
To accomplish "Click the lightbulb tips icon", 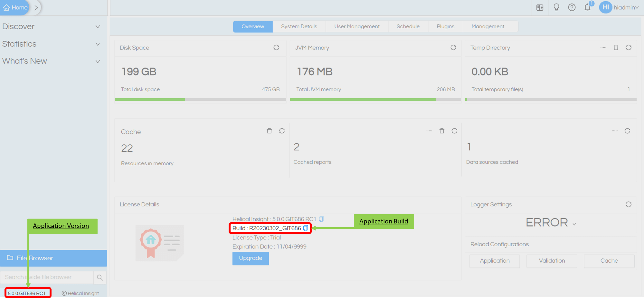I will 556,7.
